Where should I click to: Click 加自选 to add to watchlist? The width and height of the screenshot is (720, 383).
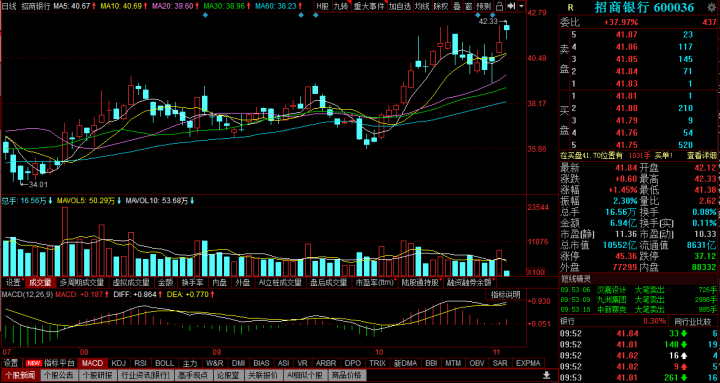pos(399,6)
